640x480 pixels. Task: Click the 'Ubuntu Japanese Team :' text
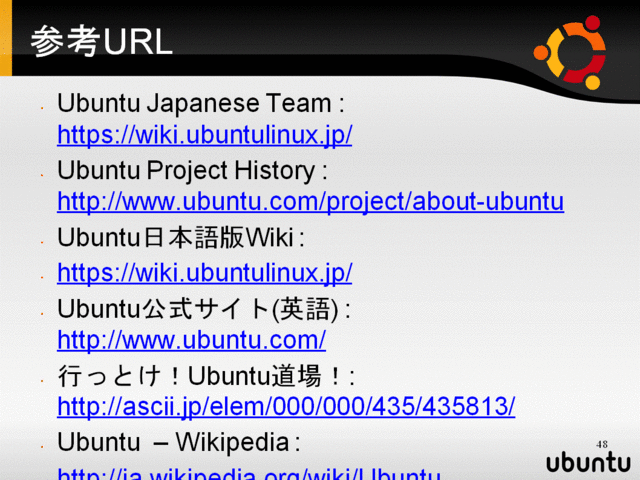point(201,103)
